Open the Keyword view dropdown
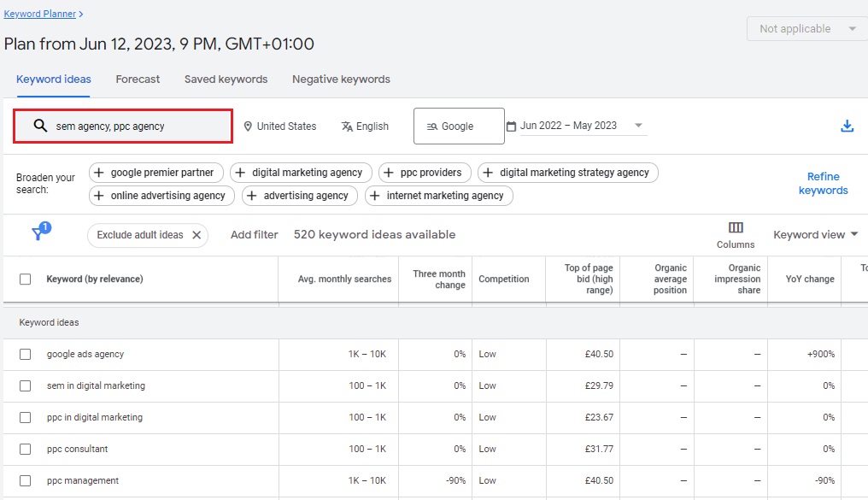The width and height of the screenshot is (868, 500). [x=815, y=235]
